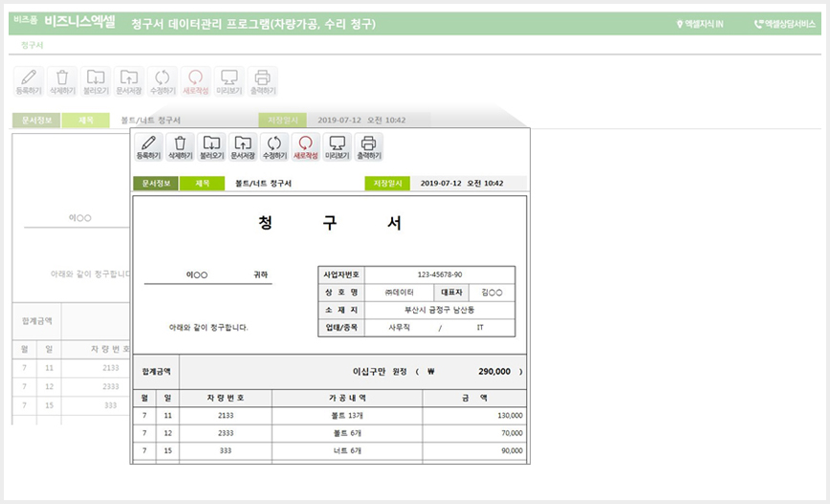This screenshot has height=504, width=830.
Task: Click 이십구만 원정 amount text
Action: [x=380, y=372]
